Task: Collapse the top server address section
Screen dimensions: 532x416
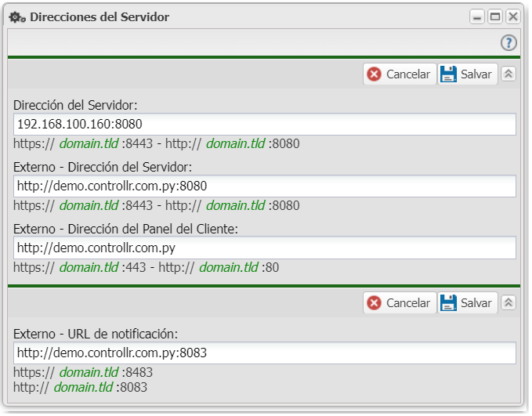Action: tap(508, 74)
